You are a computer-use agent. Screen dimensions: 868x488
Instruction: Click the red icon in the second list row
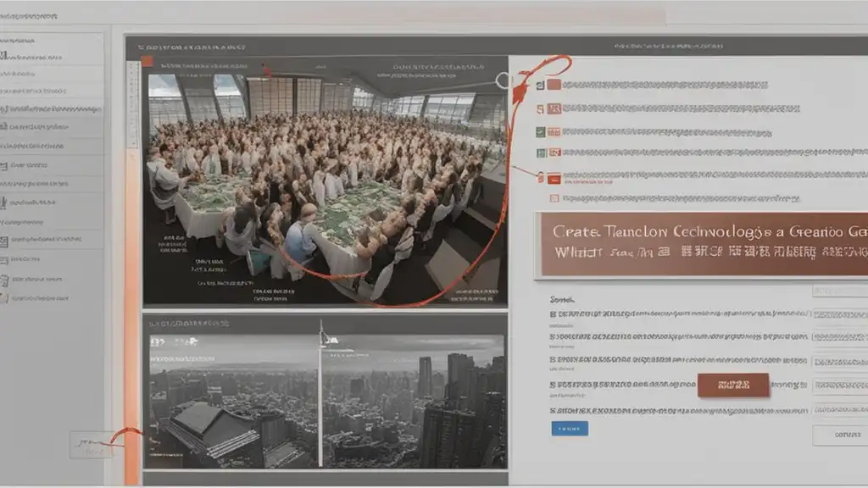(554, 108)
